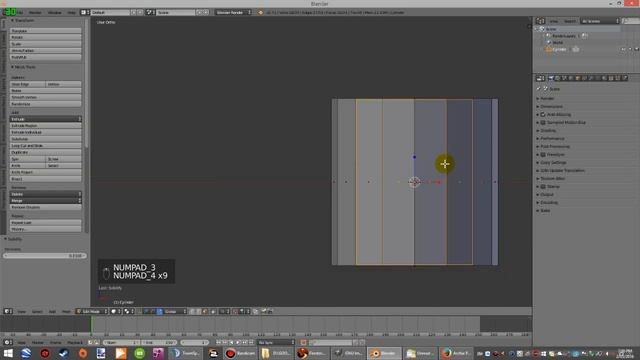Viewport: 640px width, 360px height.
Task: Enable the Freestyle checkbox
Action: pos(543,155)
